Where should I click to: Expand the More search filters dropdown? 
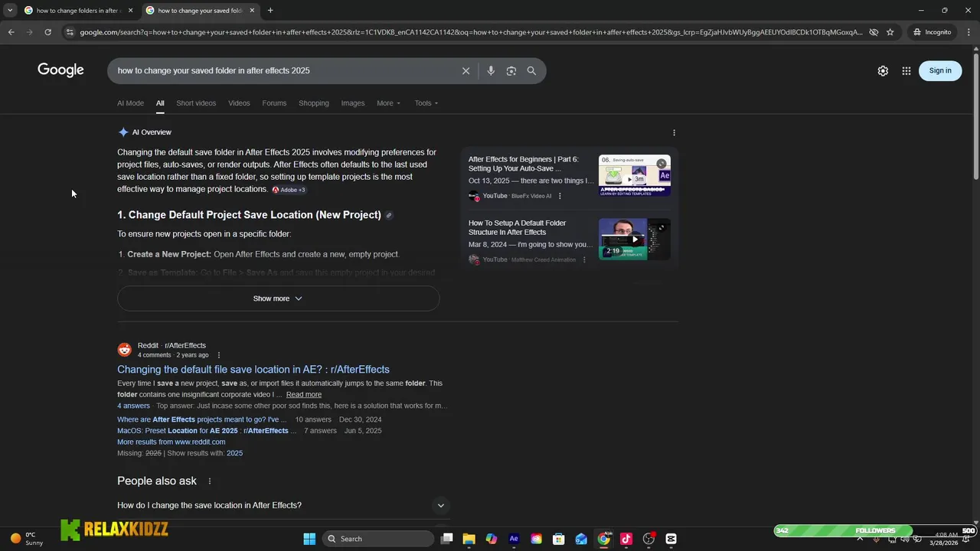click(388, 103)
